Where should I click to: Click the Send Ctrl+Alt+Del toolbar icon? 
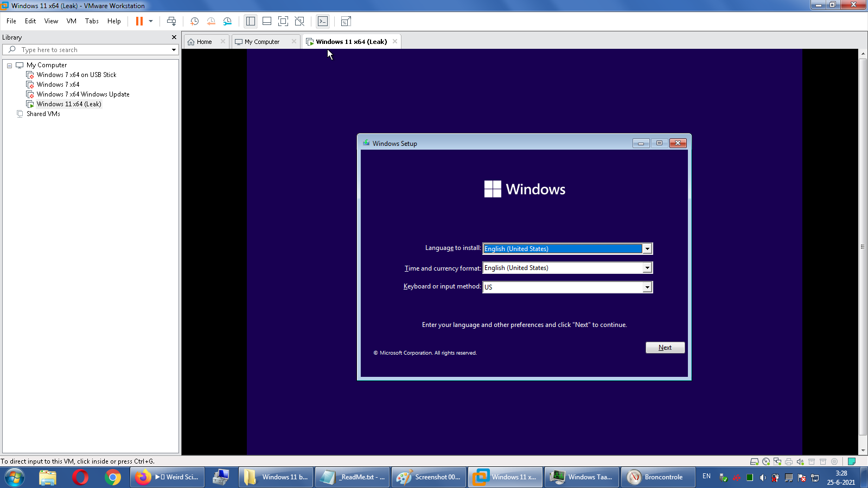[171, 21]
